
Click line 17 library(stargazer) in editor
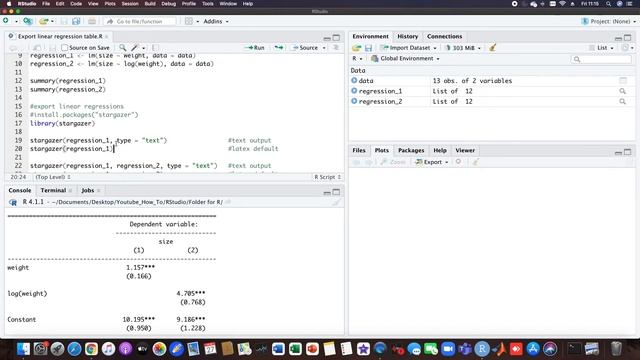62,123
